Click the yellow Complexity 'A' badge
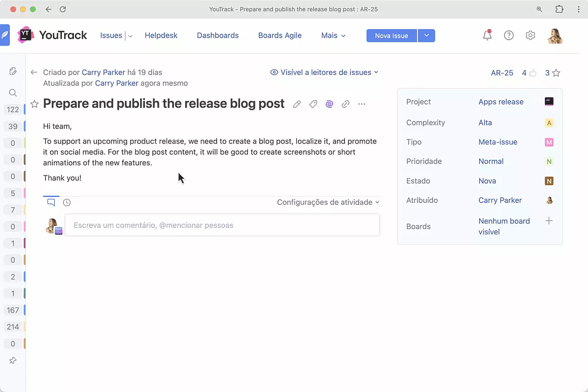 549,123
